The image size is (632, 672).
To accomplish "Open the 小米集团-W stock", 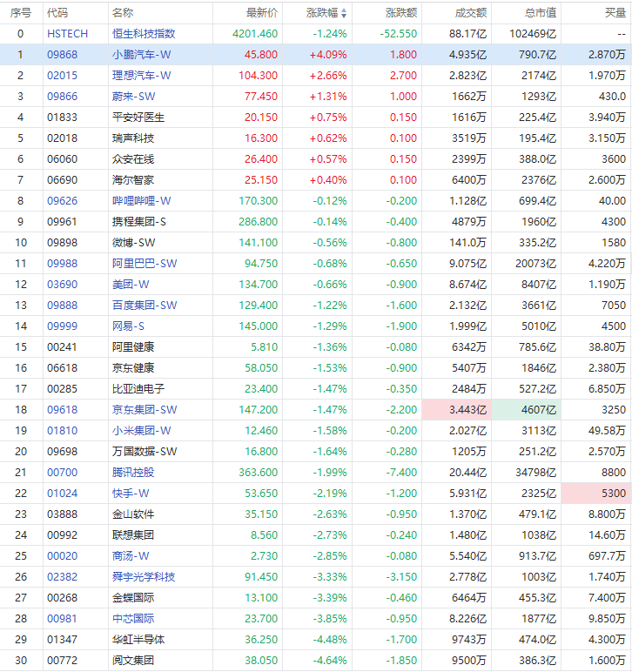I will [x=141, y=431].
